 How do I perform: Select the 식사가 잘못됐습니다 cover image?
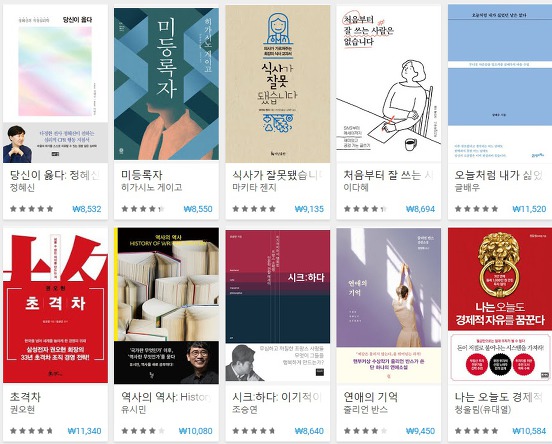point(278,84)
